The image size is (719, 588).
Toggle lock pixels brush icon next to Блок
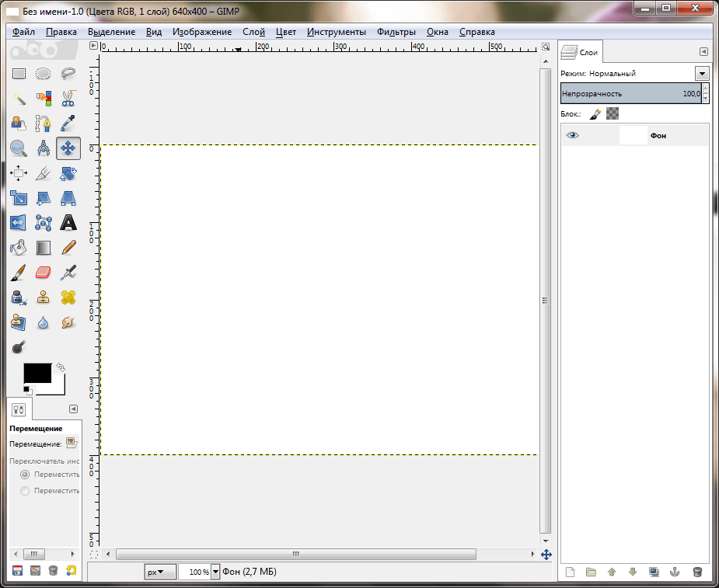tap(595, 113)
